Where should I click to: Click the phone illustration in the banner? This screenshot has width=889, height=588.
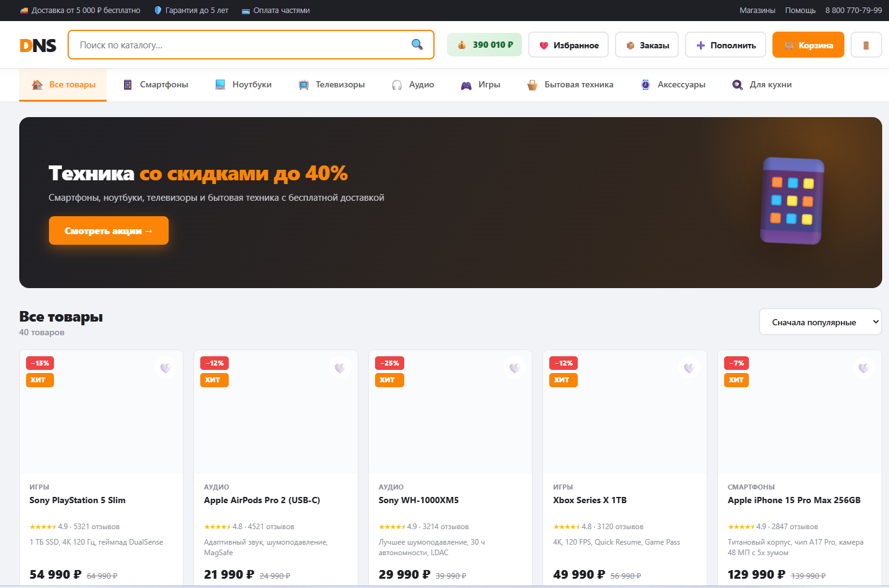click(x=792, y=201)
